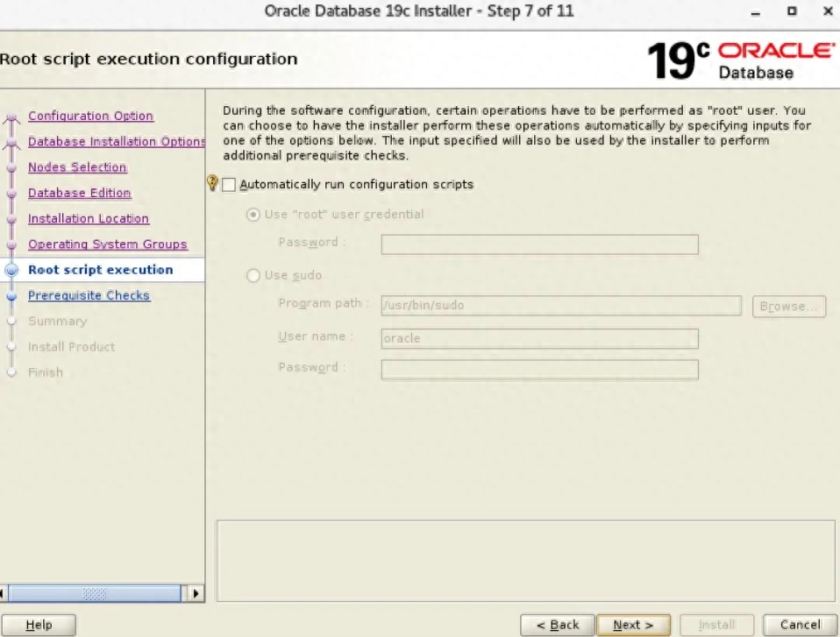Select the Use sudo radio button
The width and height of the screenshot is (840, 637).
pyautogui.click(x=254, y=276)
